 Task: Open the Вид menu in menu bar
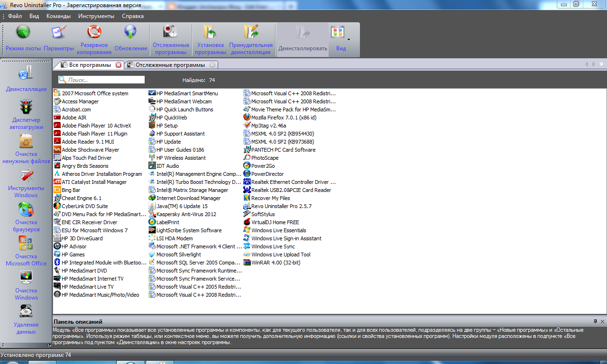[x=34, y=16]
